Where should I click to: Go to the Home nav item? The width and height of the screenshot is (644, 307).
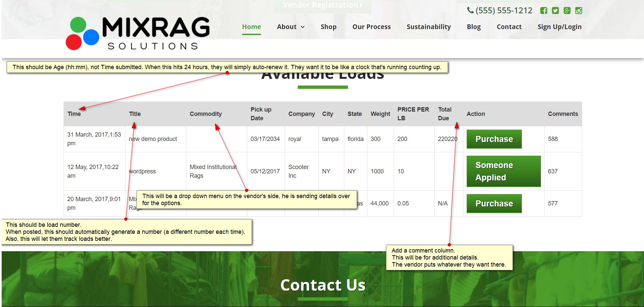(252, 27)
